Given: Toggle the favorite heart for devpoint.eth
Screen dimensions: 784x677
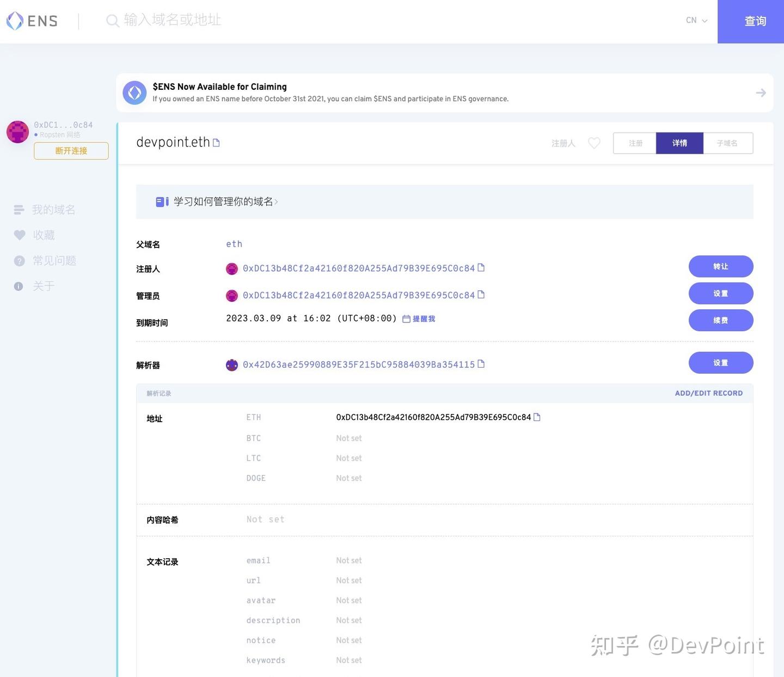Looking at the screenshot, I should point(594,143).
